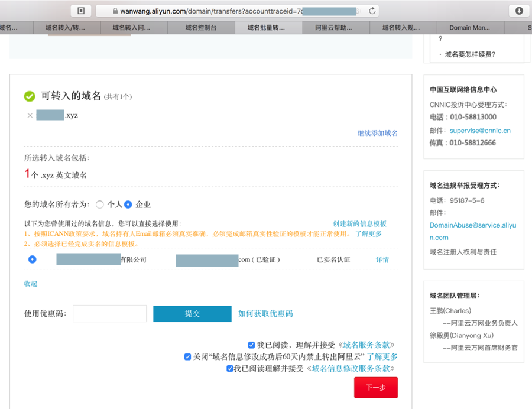Open 如何获取优惠码 link
532x409 pixels.
265,314
